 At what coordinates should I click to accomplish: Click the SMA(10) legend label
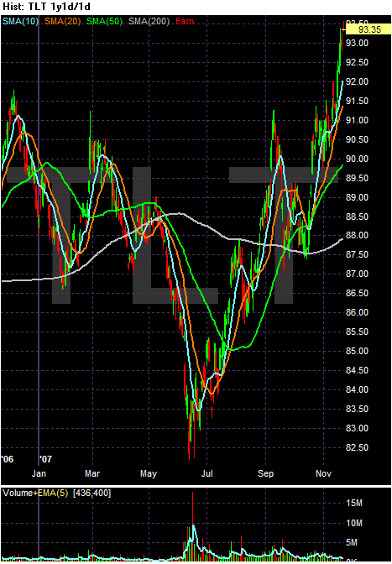click(x=20, y=22)
